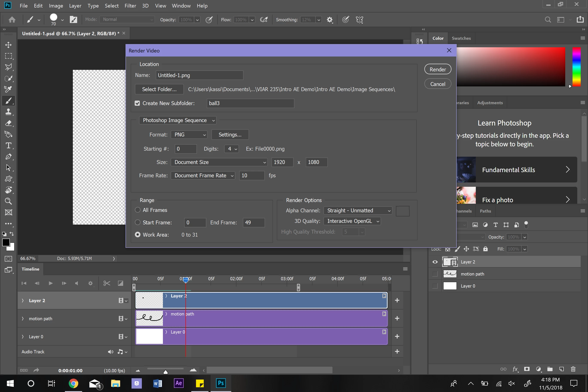
Task: Click the timeline Play button
Action: point(51,283)
